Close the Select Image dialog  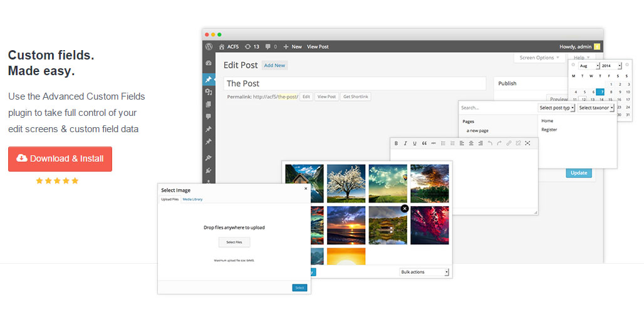pyautogui.click(x=306, y=189)
